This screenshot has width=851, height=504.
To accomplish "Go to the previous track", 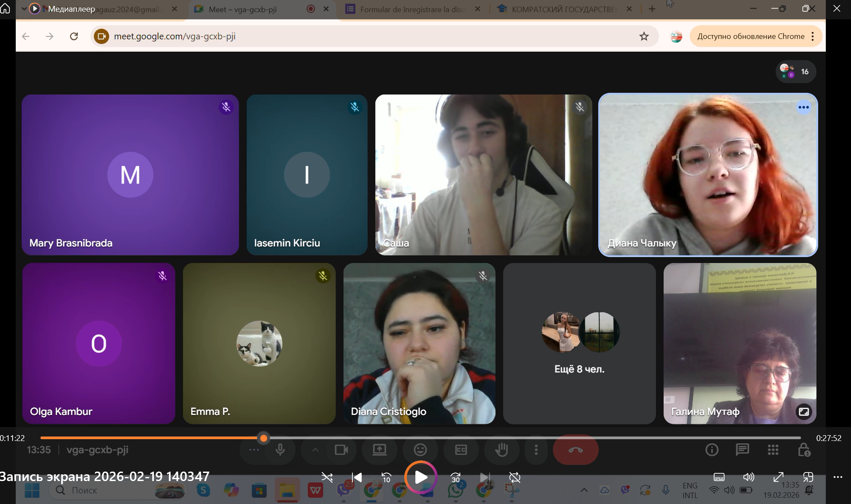I will click(x=357, y=477).
